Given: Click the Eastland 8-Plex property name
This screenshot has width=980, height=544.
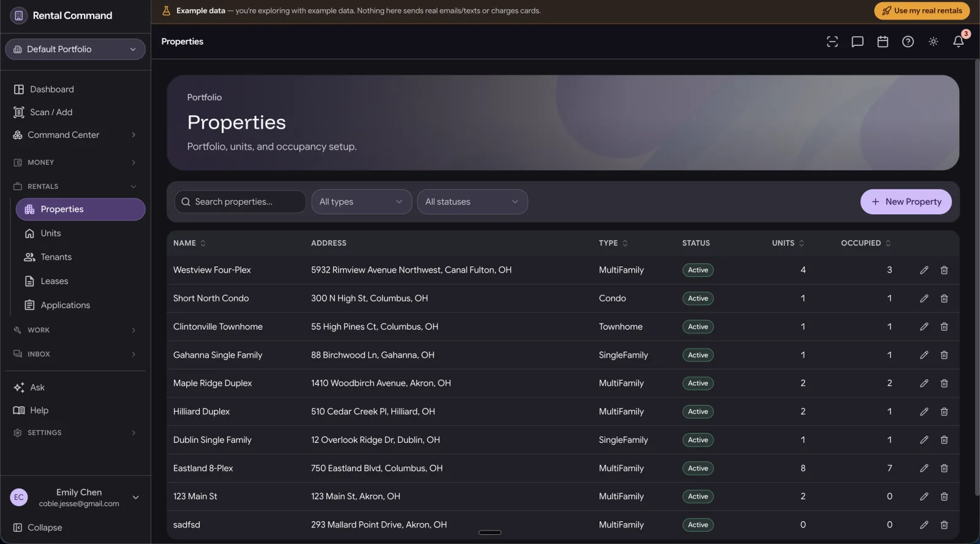Looking at the screenshot, I should click(203, 468).
